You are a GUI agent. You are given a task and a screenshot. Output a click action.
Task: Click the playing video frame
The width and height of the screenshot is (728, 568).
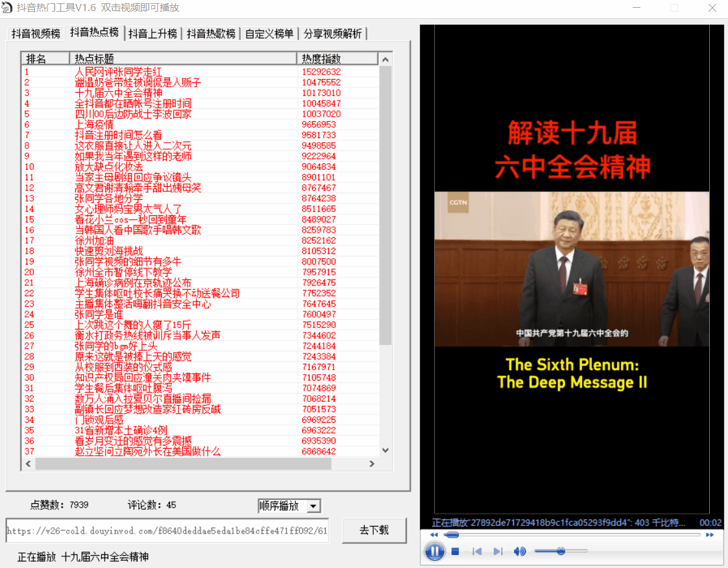pyautogui.click(x=572, y=269)
